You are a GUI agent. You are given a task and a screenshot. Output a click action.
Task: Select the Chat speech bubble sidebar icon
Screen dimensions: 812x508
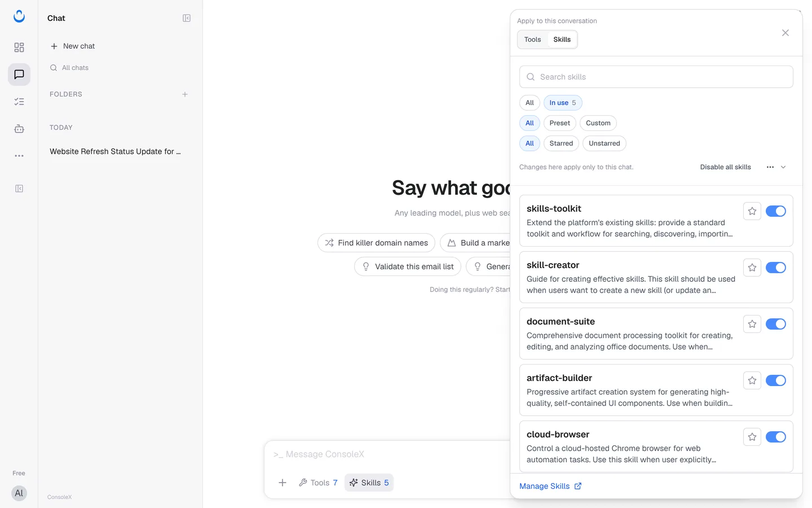[x=19, y=75]
